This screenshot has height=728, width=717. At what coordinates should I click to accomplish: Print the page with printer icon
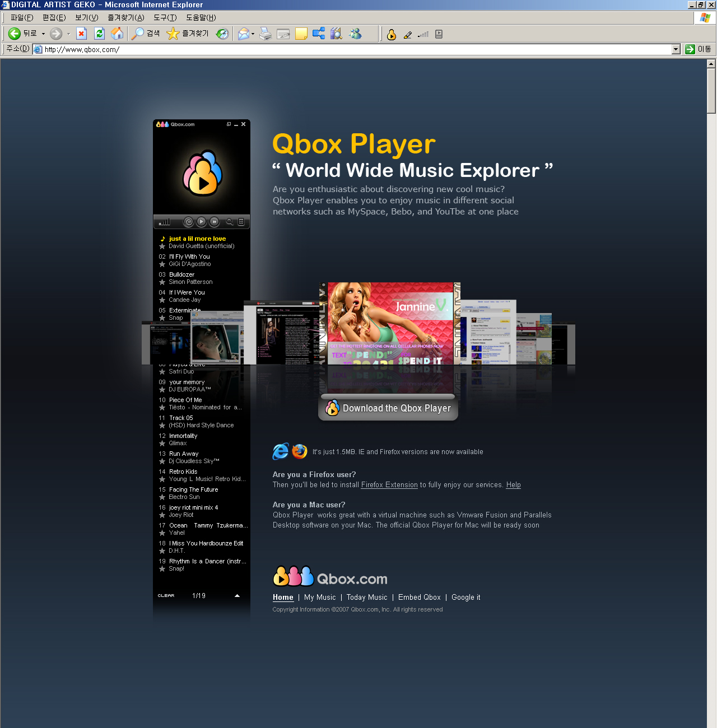265,34
